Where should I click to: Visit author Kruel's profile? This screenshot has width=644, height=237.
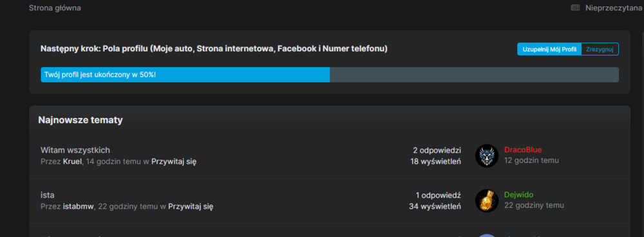[73, 162]
